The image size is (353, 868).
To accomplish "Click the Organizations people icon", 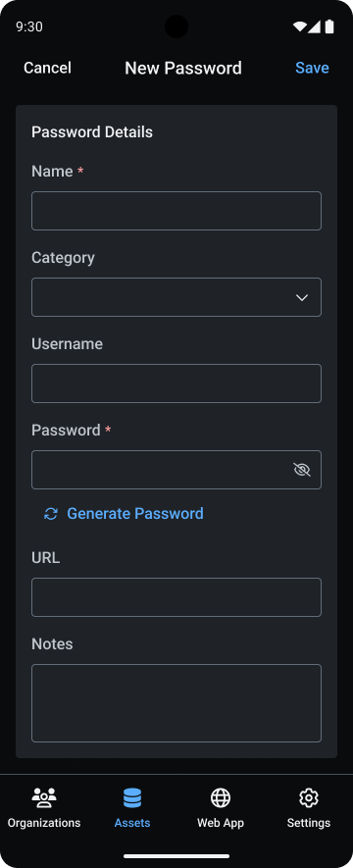I will click(44, 797).
